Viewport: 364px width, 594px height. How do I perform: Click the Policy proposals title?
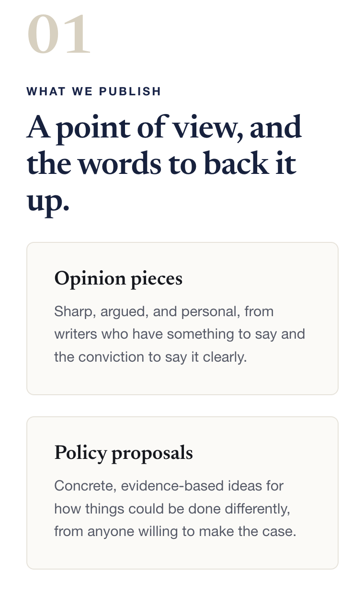coord(124,453)
